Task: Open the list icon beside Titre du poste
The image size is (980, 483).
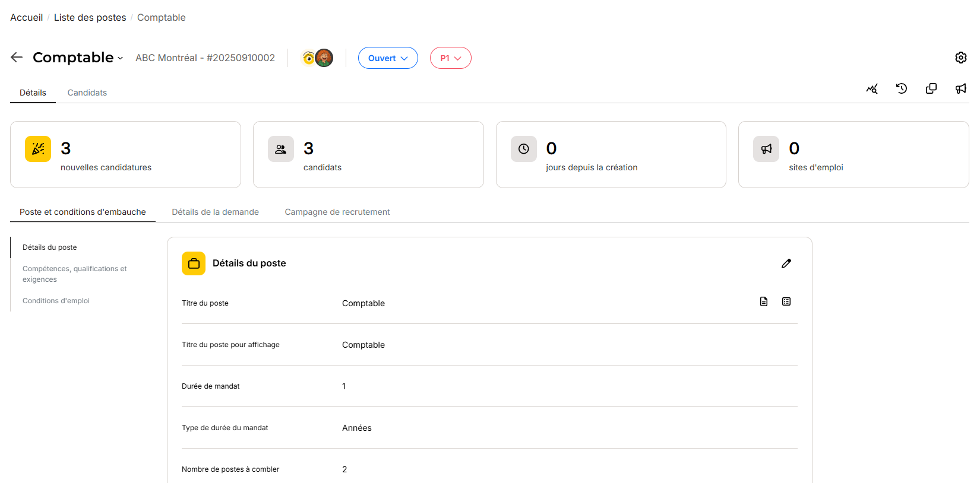Action: [x=786, y=301]
